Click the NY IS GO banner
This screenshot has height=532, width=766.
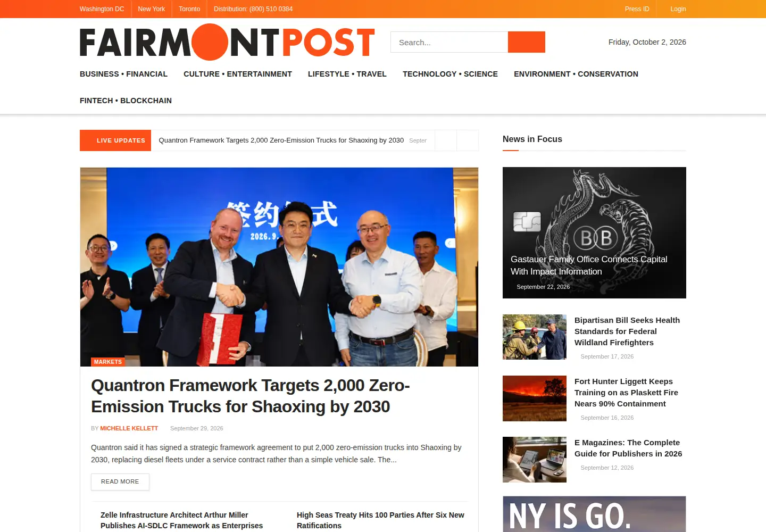pos(594,514)
